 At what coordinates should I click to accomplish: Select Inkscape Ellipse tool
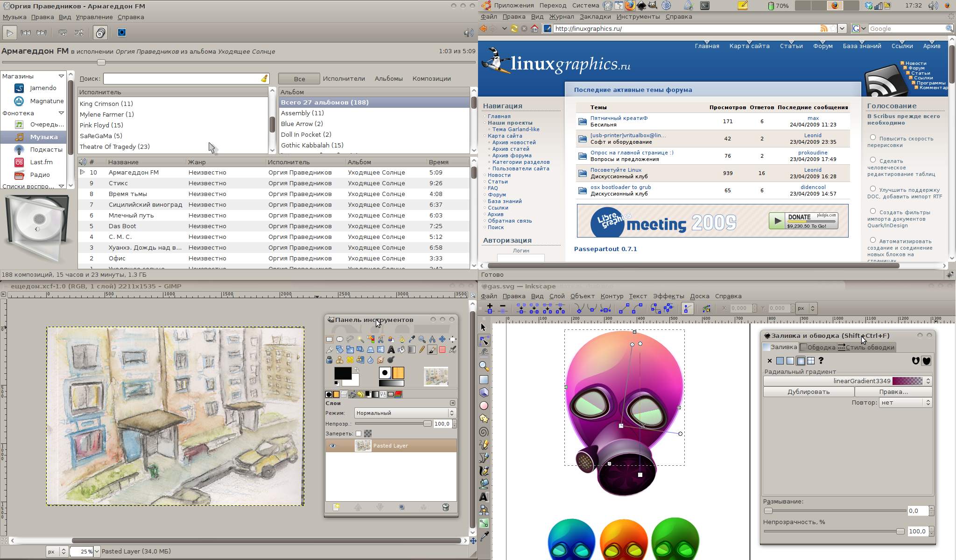484,406
